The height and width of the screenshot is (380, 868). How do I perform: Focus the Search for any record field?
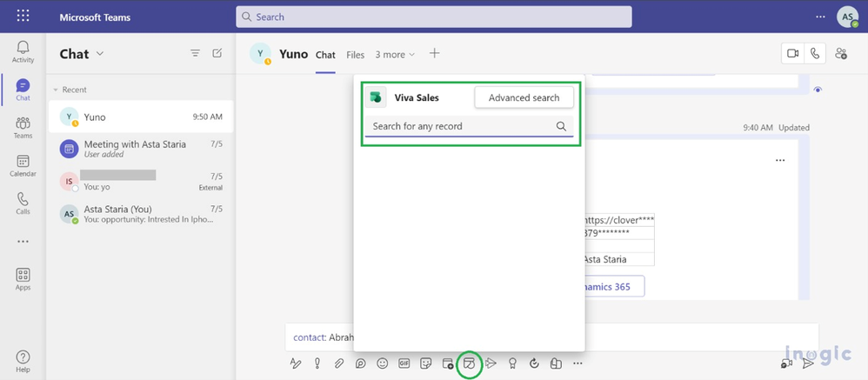click(470, 126)
